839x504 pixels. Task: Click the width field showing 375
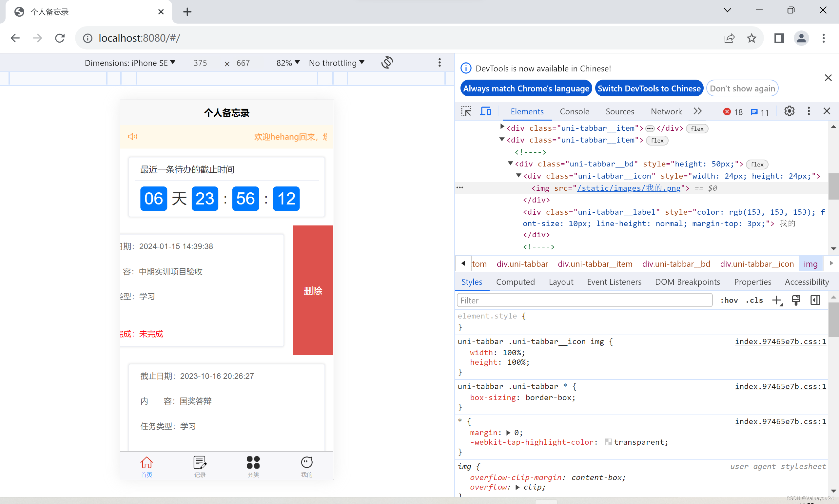pos(200,63)
